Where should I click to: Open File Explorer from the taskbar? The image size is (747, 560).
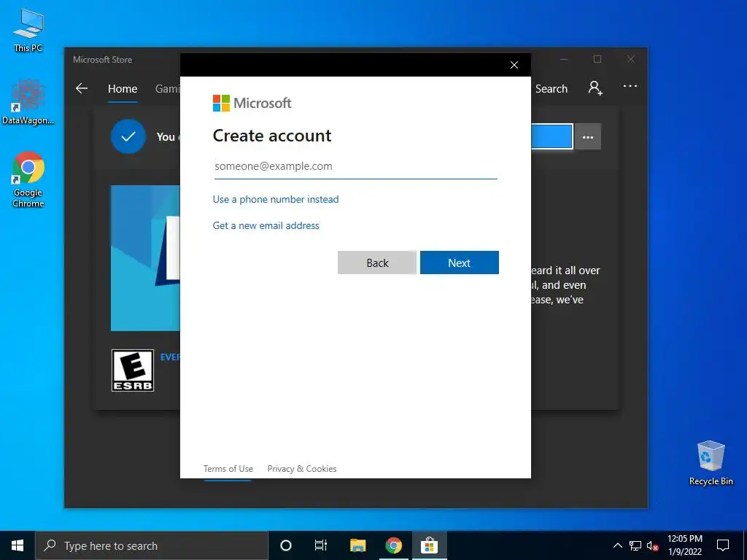tap(357, 545)
